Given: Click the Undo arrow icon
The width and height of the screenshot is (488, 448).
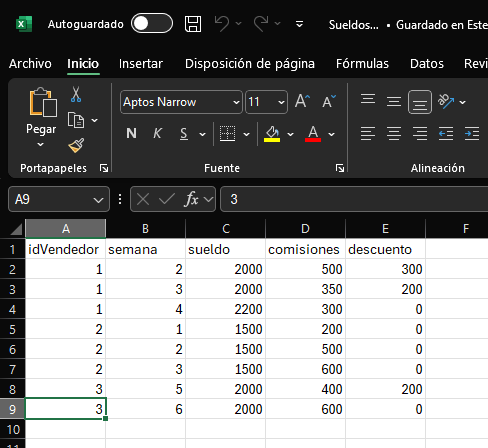Looking at the screenshot, I should point(221,24).
